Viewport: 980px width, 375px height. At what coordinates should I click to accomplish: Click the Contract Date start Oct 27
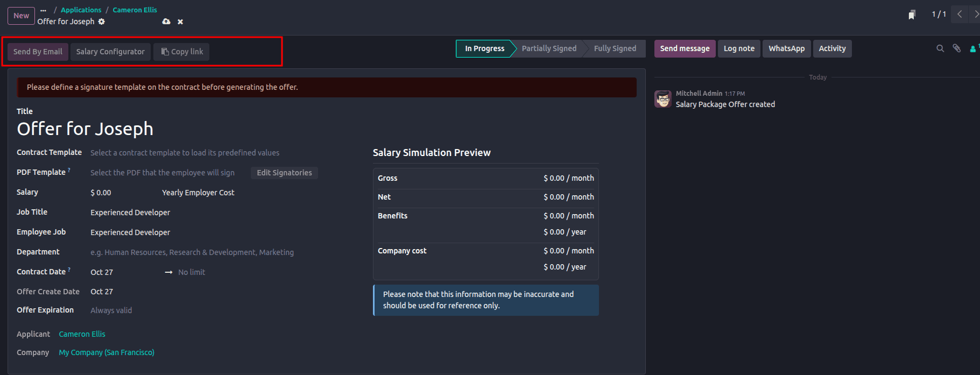tap(102, 272)
